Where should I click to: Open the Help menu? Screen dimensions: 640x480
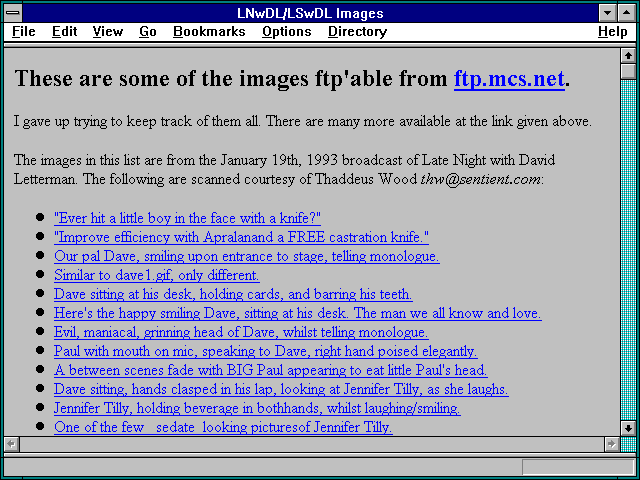[x=613, y=31]
